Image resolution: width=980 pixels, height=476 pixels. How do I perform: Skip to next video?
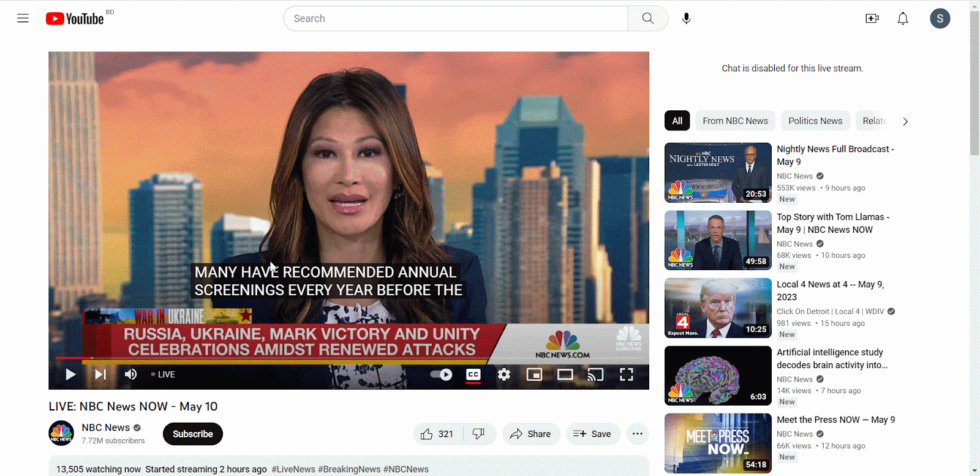[x=100, y=374]
